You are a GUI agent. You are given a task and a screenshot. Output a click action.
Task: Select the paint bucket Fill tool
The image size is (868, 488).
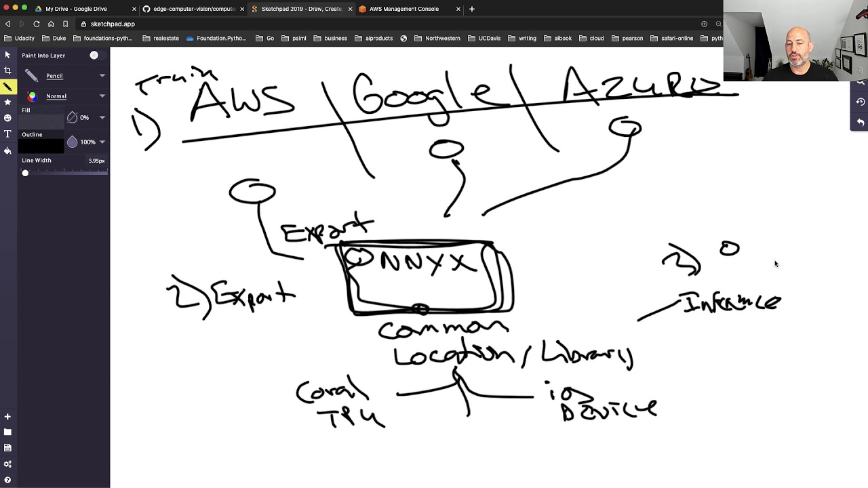point(7,150)
